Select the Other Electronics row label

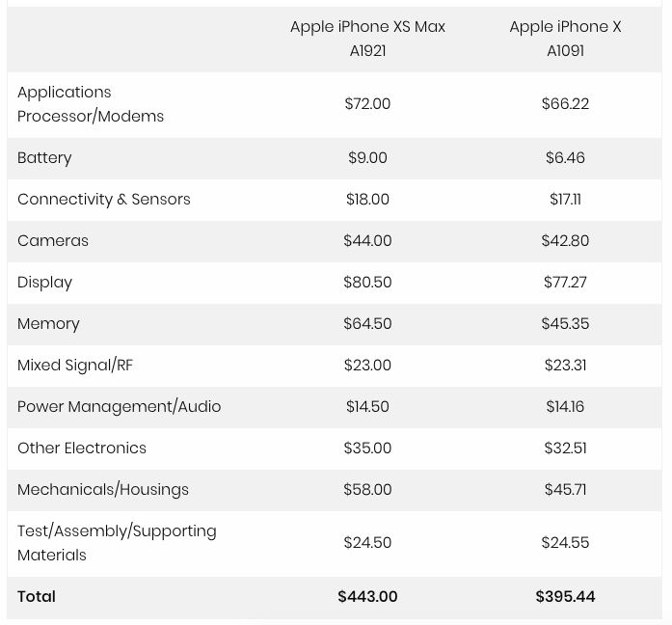(x=82, y=448)
